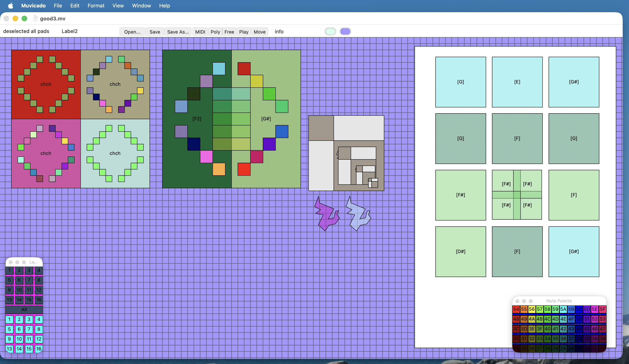Select the cyan [E] pad

click(x=517, y=82)
